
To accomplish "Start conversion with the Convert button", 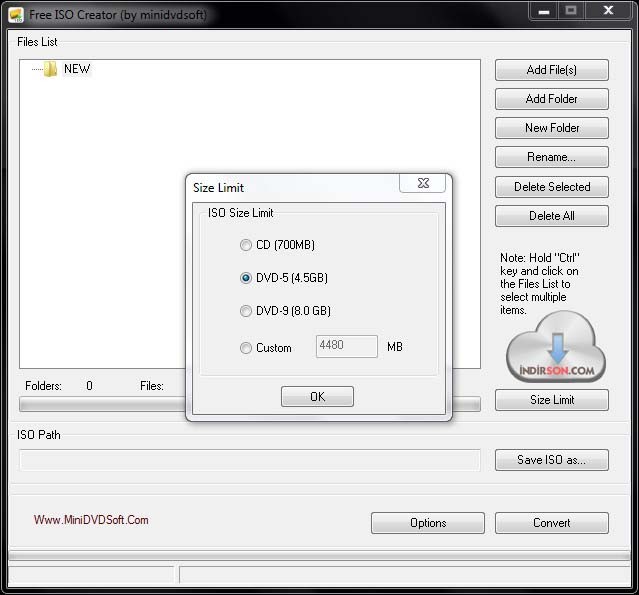I will [552, 523].
